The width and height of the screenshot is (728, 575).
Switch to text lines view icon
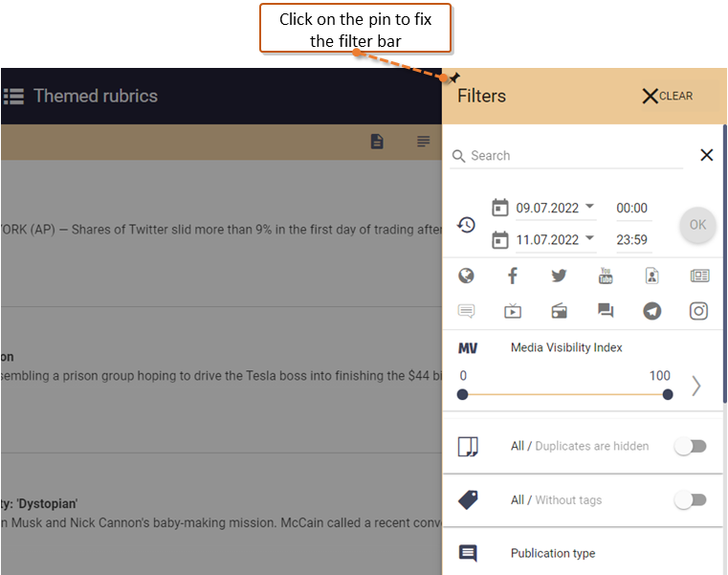[x=423, y=142]
